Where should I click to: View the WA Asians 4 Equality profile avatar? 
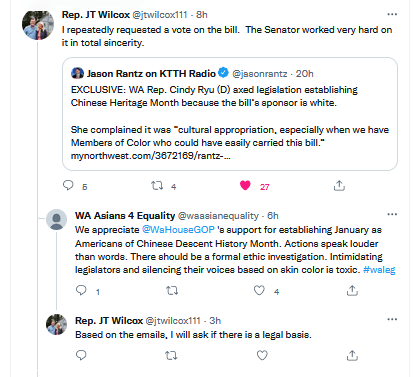[56, 219]
